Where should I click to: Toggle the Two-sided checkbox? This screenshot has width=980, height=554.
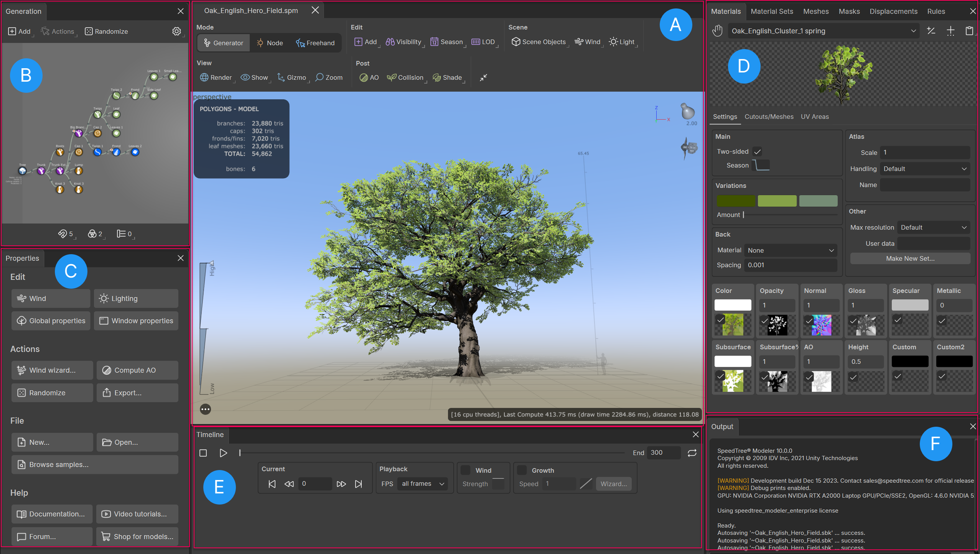757,151
